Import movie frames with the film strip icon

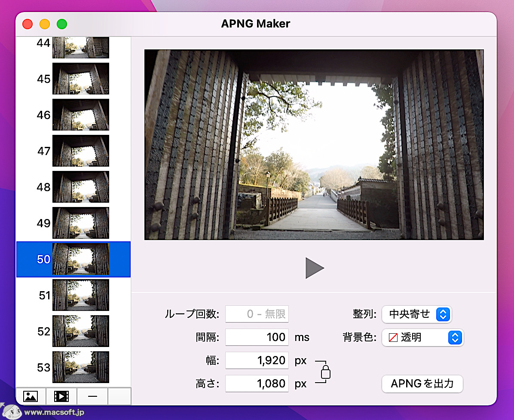[61, 396]
